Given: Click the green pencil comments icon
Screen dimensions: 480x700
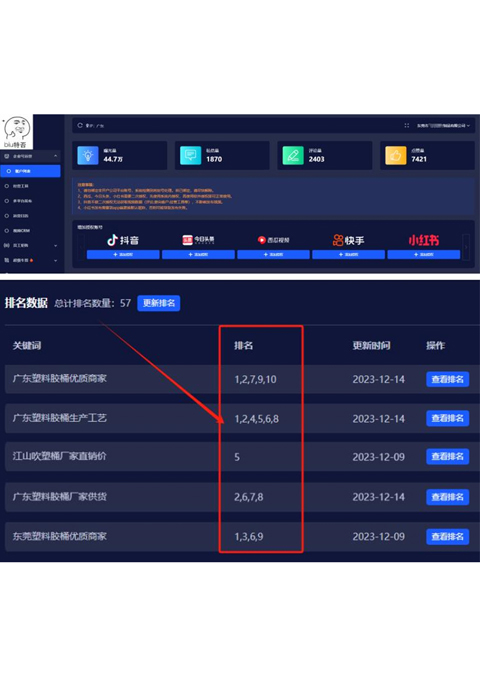Looking at the screenshot, I should tap(293, 155).
